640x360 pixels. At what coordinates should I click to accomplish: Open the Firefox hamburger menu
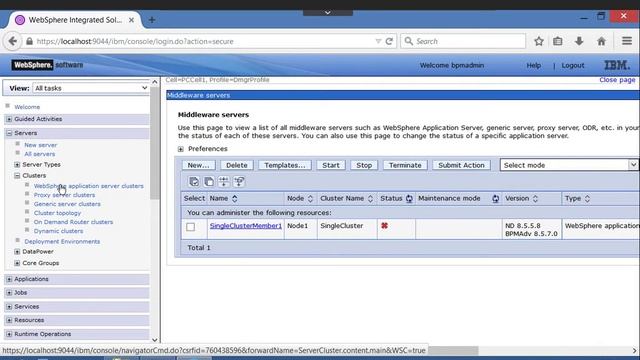click(x=627, y=41)
